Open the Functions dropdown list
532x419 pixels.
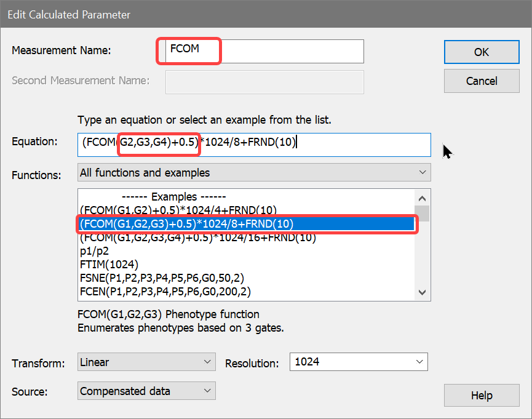click(253, 173)
